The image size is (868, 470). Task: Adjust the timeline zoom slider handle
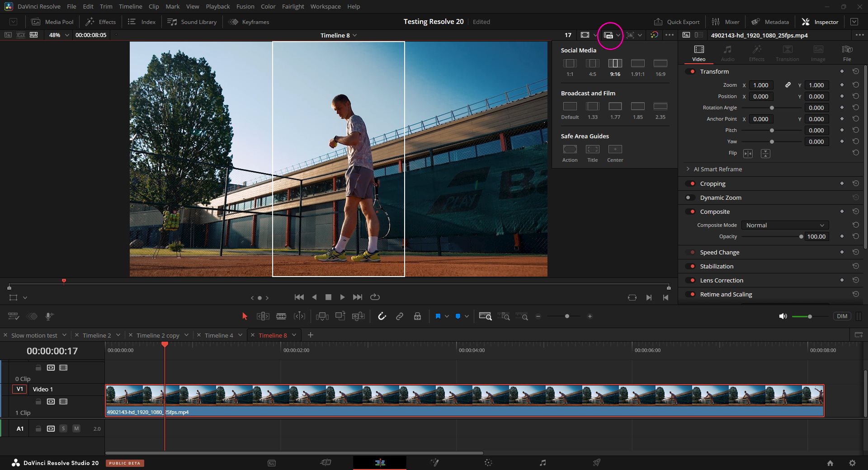(x=567, y=316)
